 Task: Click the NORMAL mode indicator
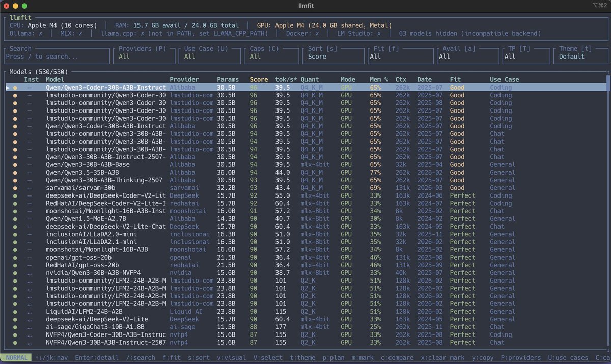(x=16, y=358)
